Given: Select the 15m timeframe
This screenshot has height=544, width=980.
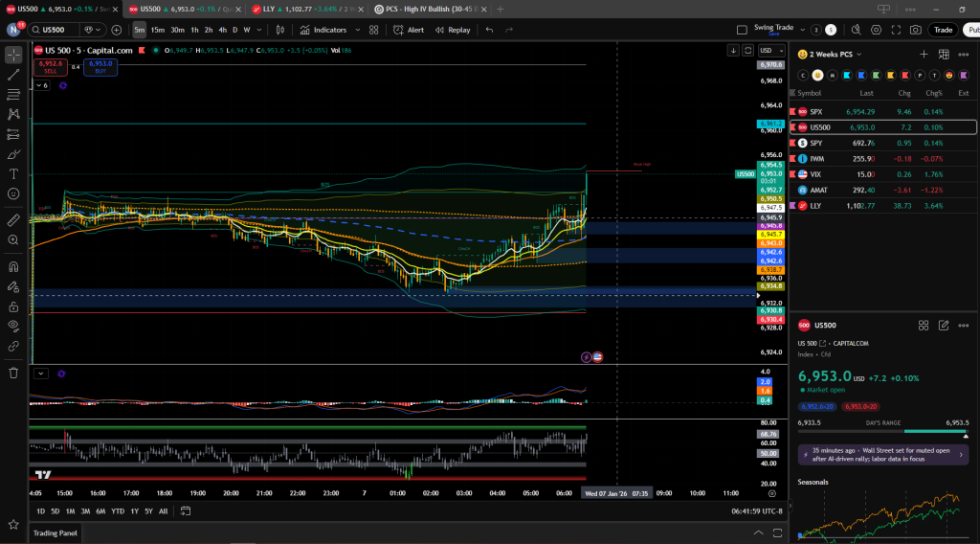Looking at the screenshot, I should click(x=157, y=30).
